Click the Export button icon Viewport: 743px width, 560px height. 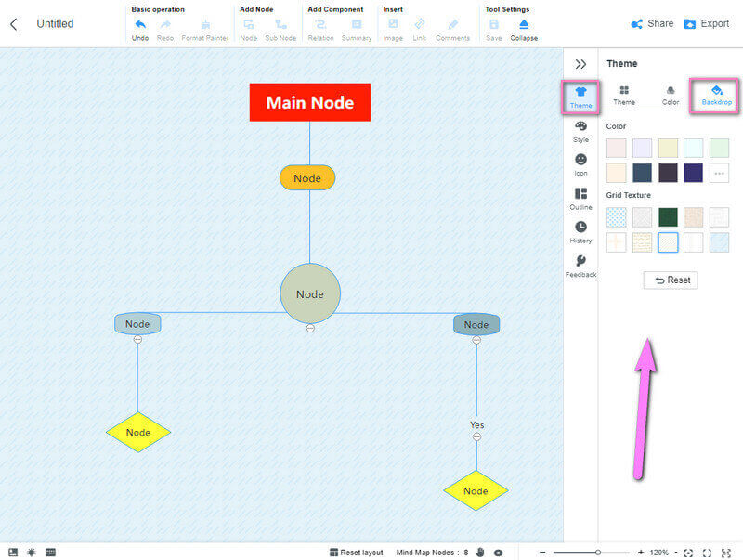pos(691,24)
